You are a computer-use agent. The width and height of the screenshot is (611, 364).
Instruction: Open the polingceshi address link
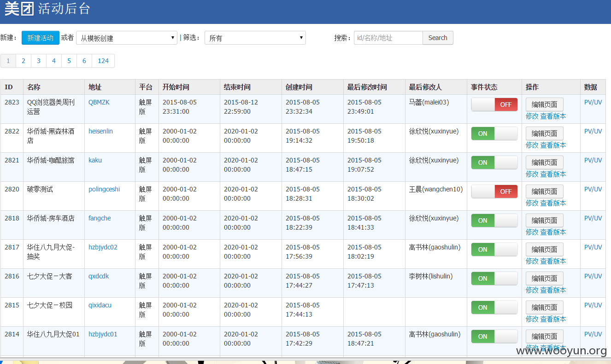tap(104, 189)
